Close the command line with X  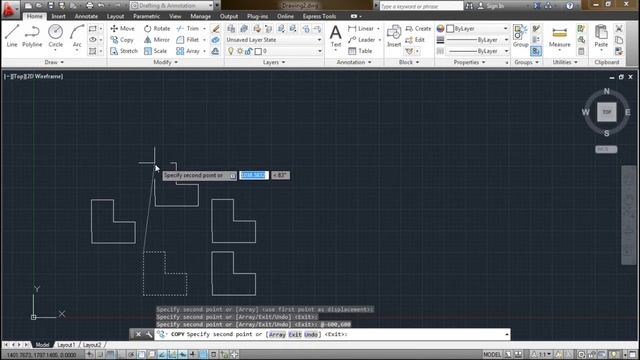click(138, 334)
